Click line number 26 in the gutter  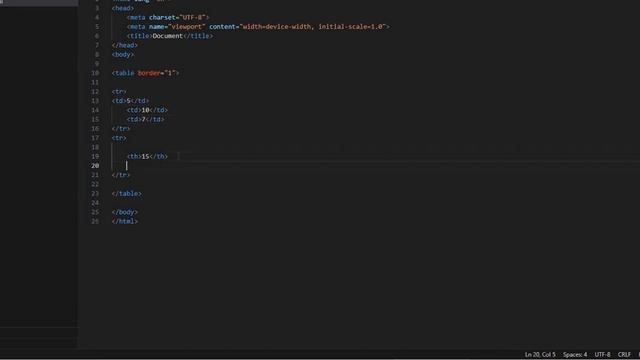click(x=95, y=221)
